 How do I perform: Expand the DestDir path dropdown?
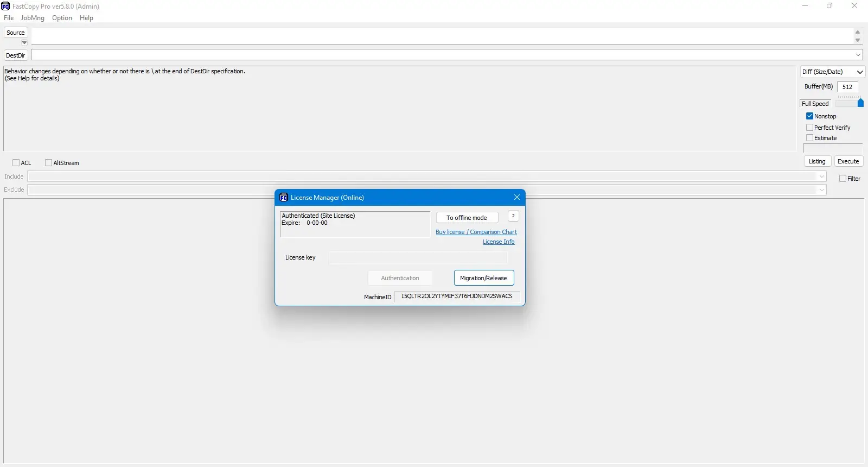[x=858, y=55]
